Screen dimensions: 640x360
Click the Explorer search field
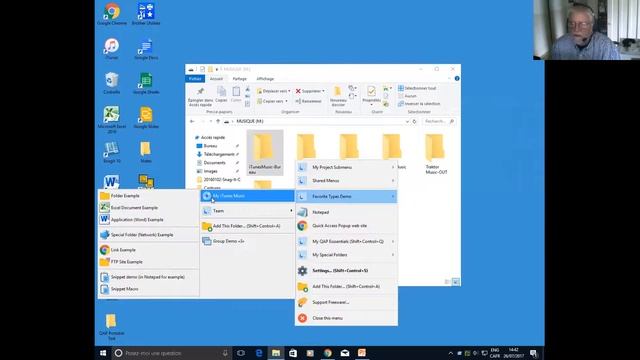(x=439, y=122)
